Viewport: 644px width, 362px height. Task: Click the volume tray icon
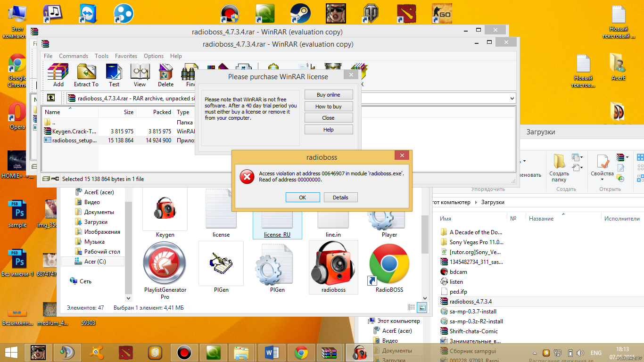(x=580, y=353)
